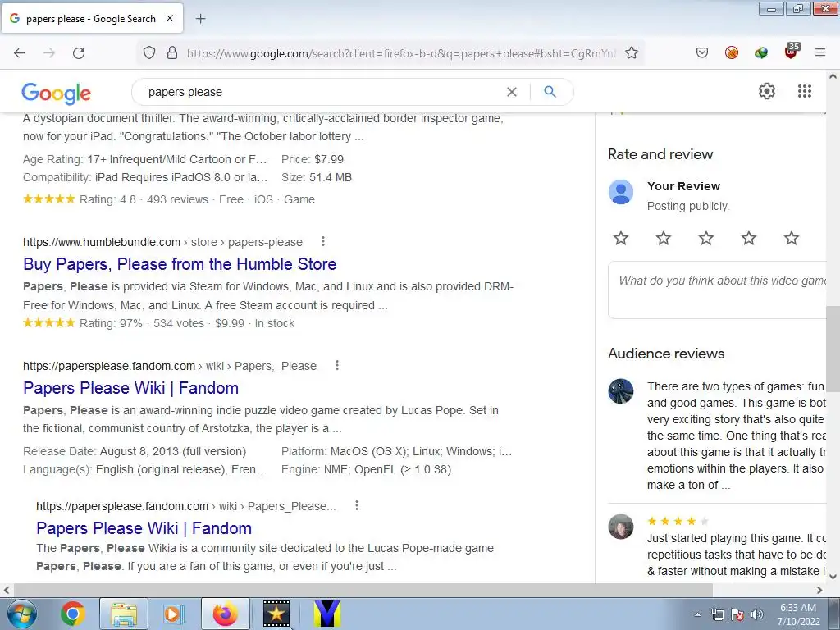The width and height of the screenshot is (840, 630).
Task: Open more options for indented Fandom result
Action: click(x=357, y=505)
